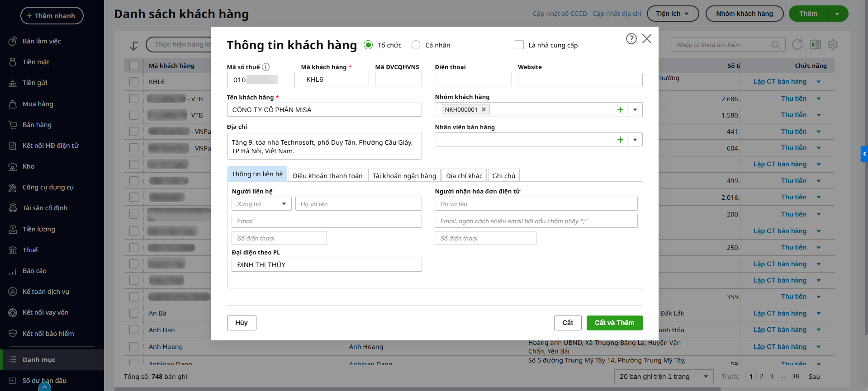Open Kết nối bảo hiểm shield icon

(x=13, y=334)
